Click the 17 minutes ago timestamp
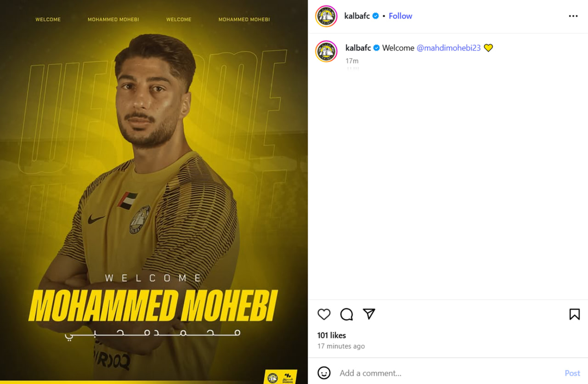Viewport: 588px width, 384px height. click(x=341, y=346)
